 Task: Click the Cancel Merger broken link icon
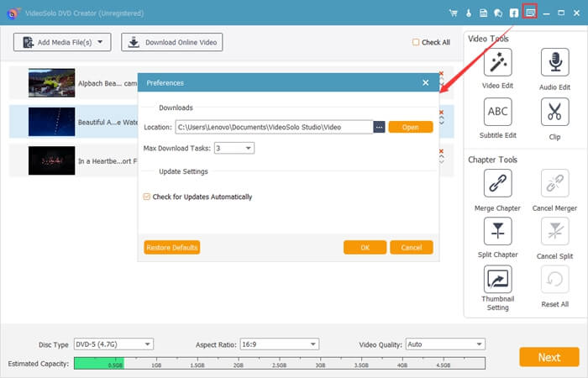[554, 183]
